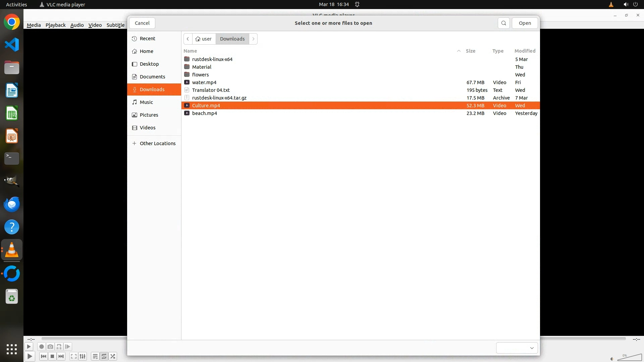The width and height of the screenshot is (644, 362).
Task: Open extended settings equalizer icon
Action: 83,356
